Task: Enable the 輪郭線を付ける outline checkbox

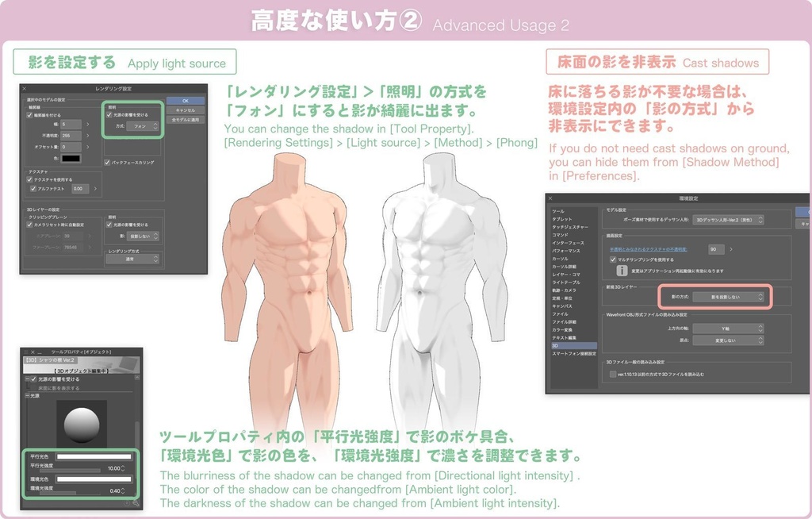Action: (x=28, y=115)
